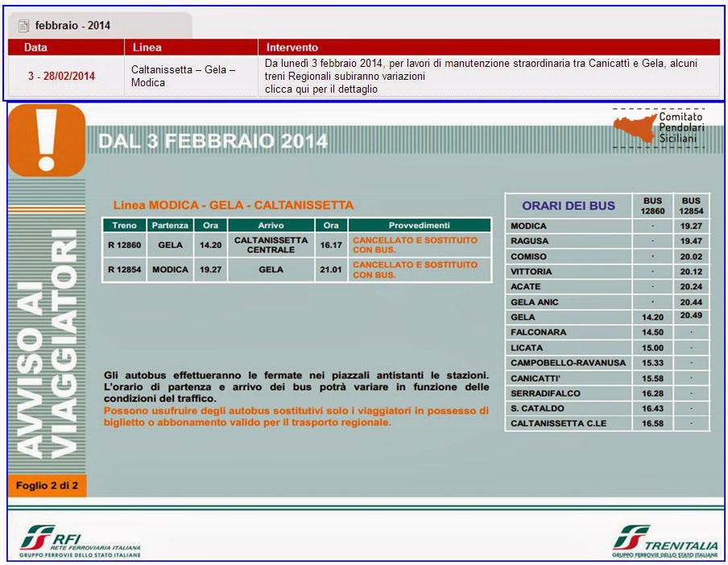Click arrival time 16.17
This screenshot has height=565, width=728.
click(x=330, y=245)
